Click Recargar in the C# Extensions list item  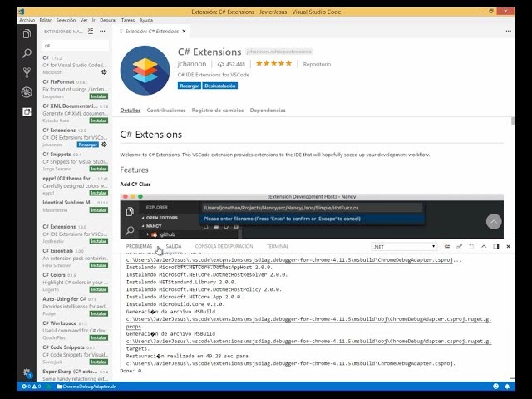click(x=87, y=145)
